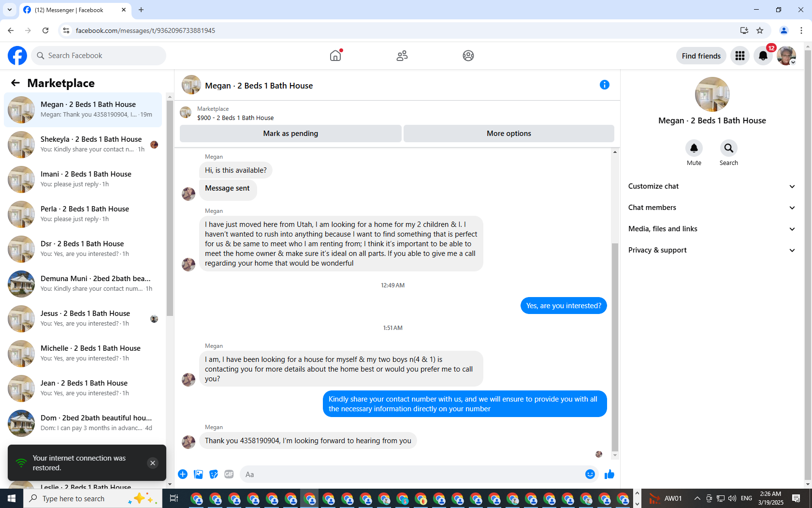
Task: Click the chat message scrollbar
Action: click(615, 347)
